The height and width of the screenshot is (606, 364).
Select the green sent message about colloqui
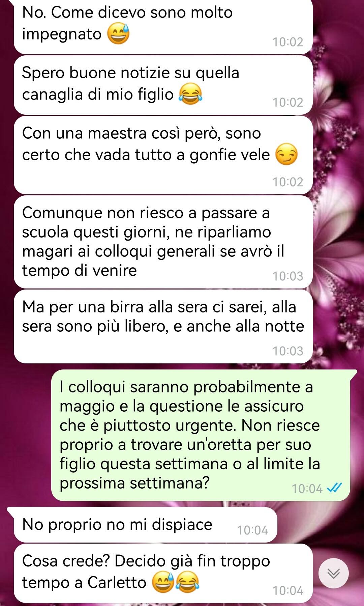coord(201,435)
